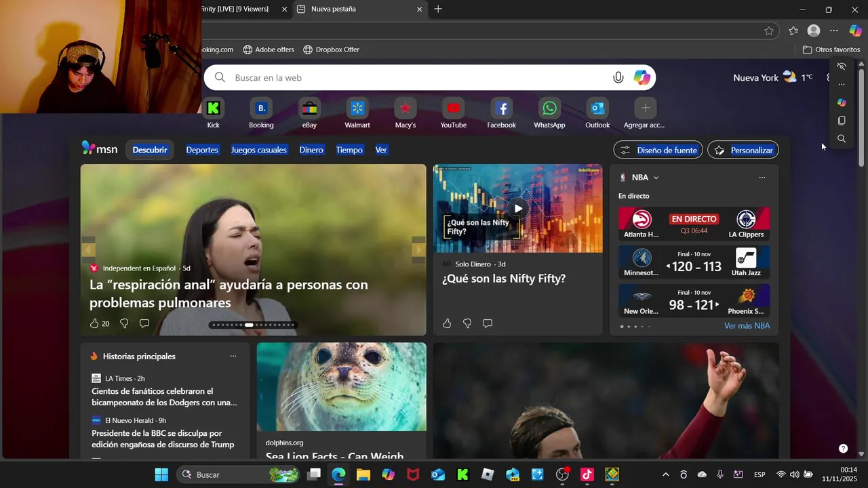This screenshot has width=868, height=488.
Task: Open the browser profile avatar
Action: pos(814,30)
